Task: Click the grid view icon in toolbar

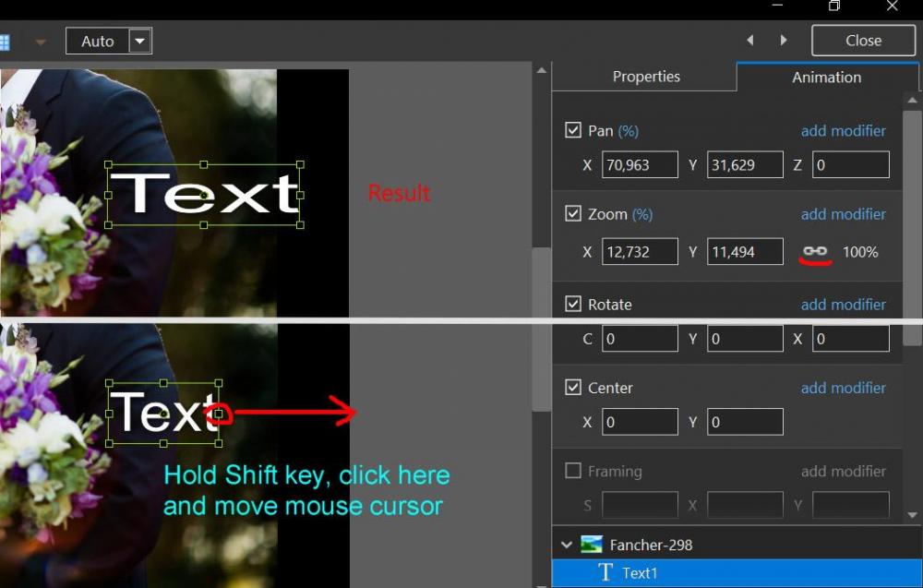Action: pyautogui.click(x=5, y=42)
